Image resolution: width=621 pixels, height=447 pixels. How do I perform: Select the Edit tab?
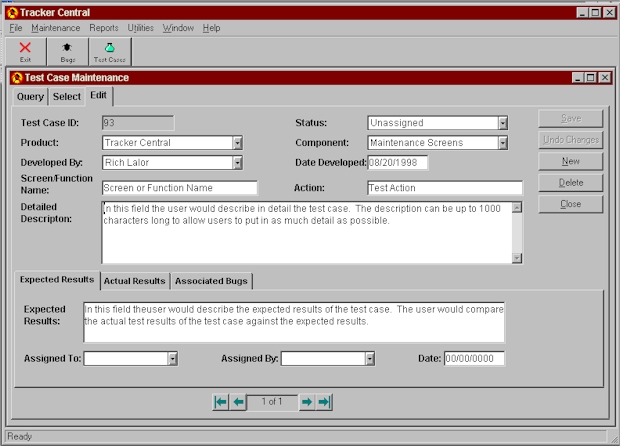tap(99, 95)
